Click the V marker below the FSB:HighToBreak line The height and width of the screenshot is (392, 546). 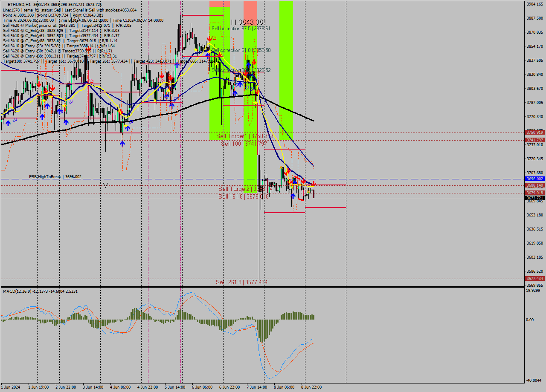pyautogui.click(x=105, y=185)
